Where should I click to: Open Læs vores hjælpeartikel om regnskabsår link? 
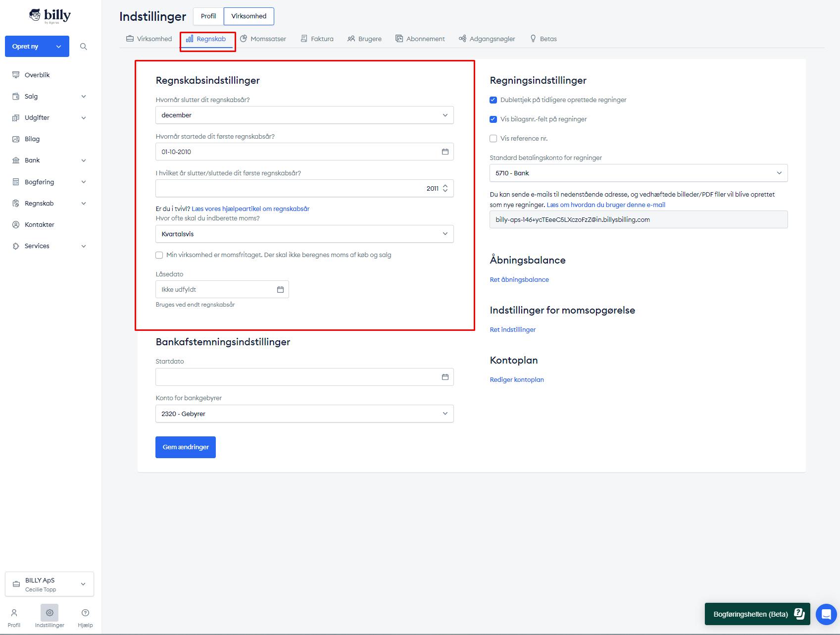[250, 209]
